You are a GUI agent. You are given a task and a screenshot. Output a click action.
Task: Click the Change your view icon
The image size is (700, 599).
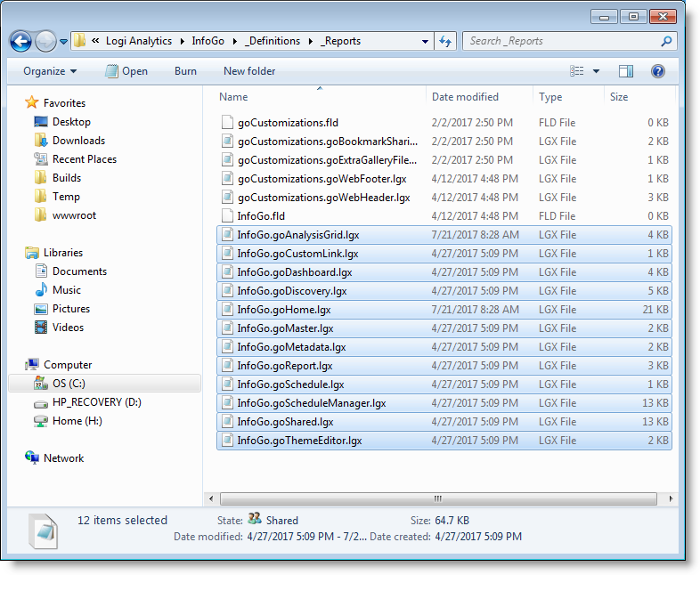[x=577, y=71]
